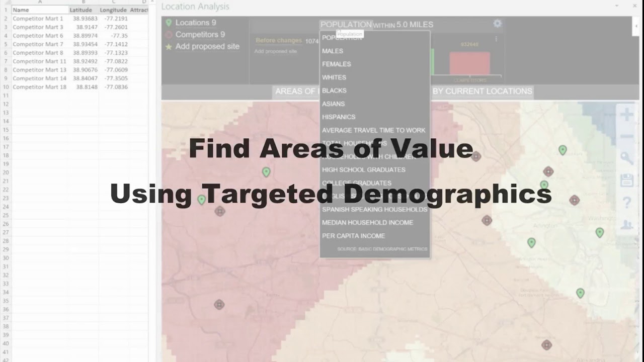
Task: Click latitude cell 38.93683
Action: pyautogui.click(x=83, y=19)
